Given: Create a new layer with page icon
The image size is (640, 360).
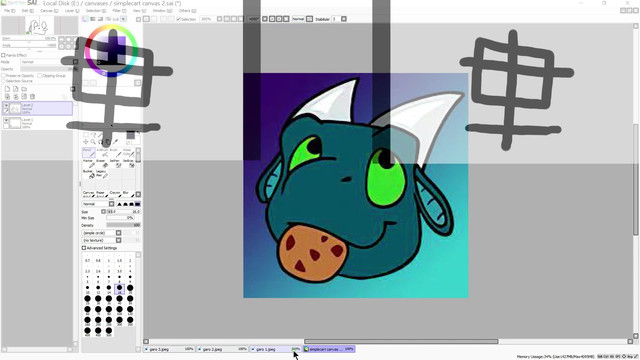Looking at the screenshot, I should [x=7, y=89].
